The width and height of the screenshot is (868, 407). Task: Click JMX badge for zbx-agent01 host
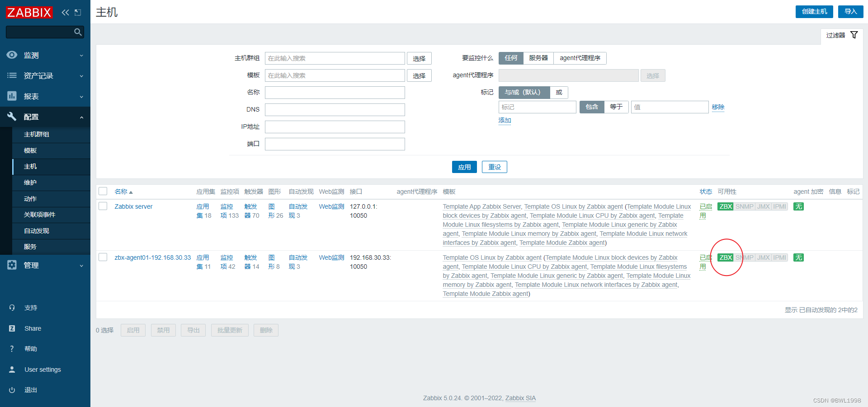[x=763, y=257]
